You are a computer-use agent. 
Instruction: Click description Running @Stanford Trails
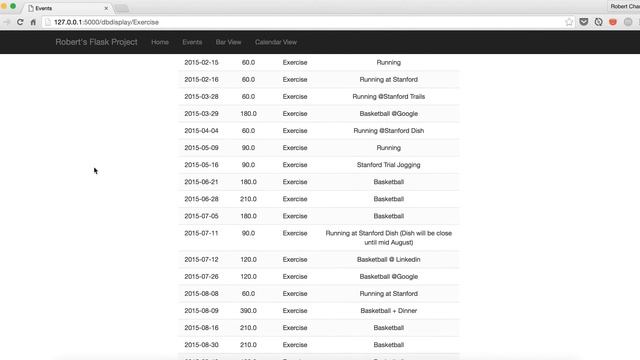389,97
